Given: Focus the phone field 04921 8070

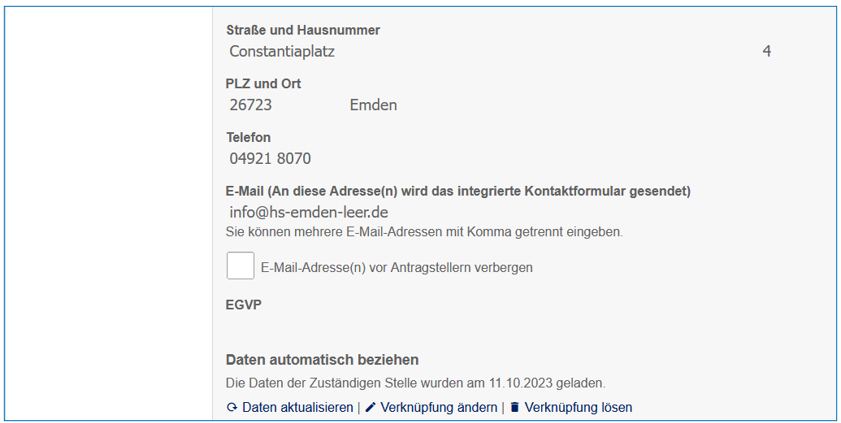Looking at the screenshot, I should [x=270, y=158].
